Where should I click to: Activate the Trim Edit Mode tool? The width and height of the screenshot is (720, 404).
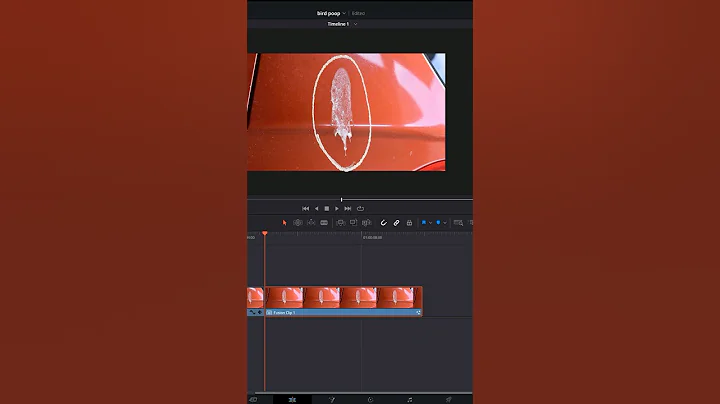point(298,223)
